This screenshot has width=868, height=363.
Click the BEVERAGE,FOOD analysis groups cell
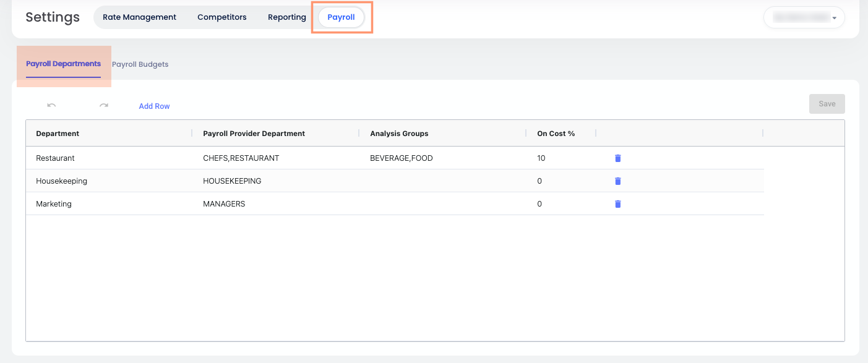tap(402, 158)
